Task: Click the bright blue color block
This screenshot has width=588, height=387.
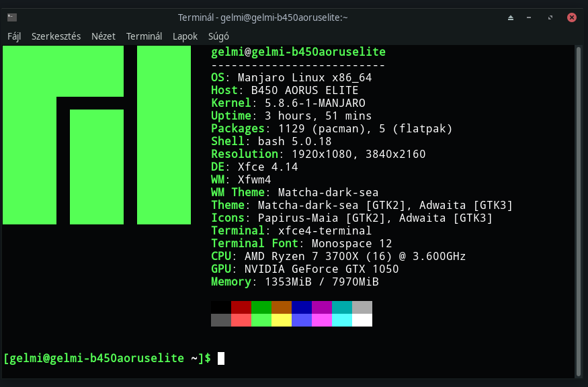Action: [302, 320]
